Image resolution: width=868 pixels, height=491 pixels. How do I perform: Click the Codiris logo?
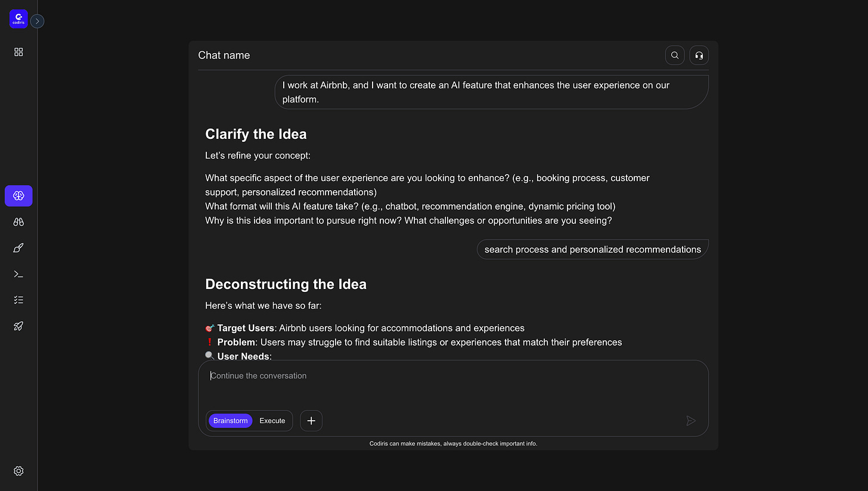[18, 19]
